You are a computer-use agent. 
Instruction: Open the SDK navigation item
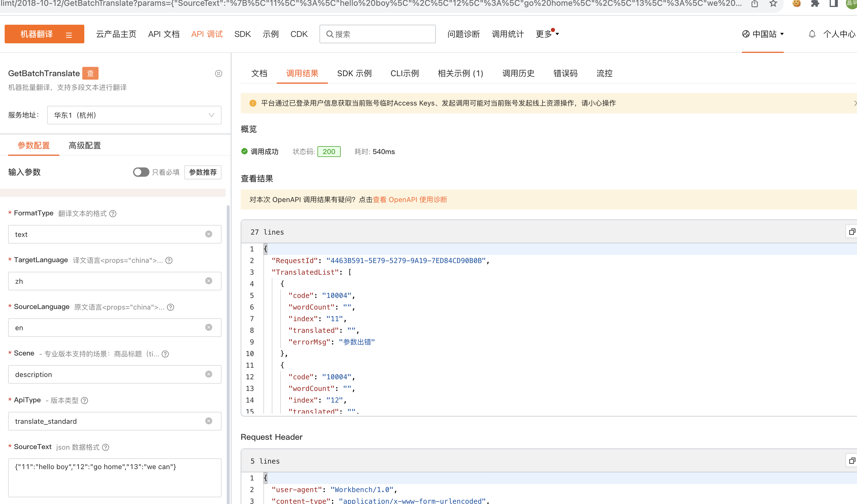pos(242,34)
